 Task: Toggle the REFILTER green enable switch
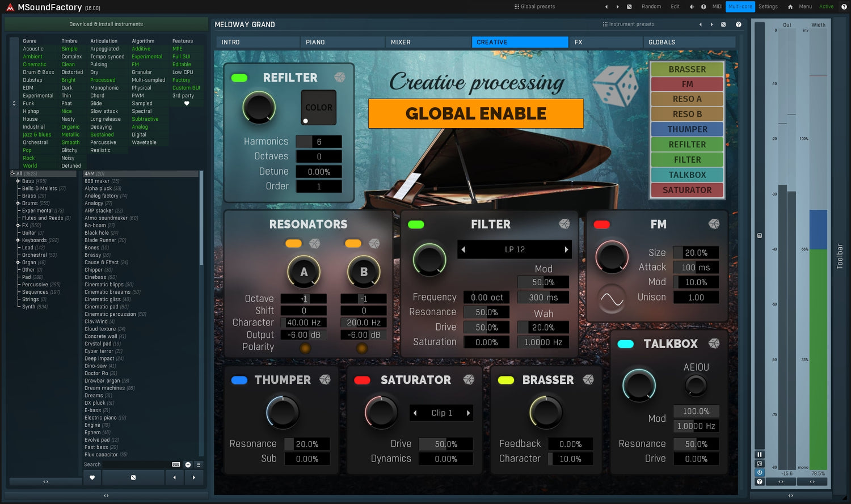[x=239, y=78]
